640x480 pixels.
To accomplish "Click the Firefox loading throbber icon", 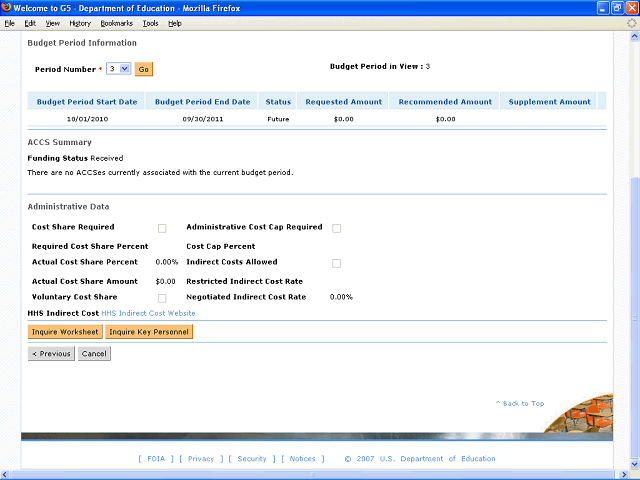I will coord(631,23).
